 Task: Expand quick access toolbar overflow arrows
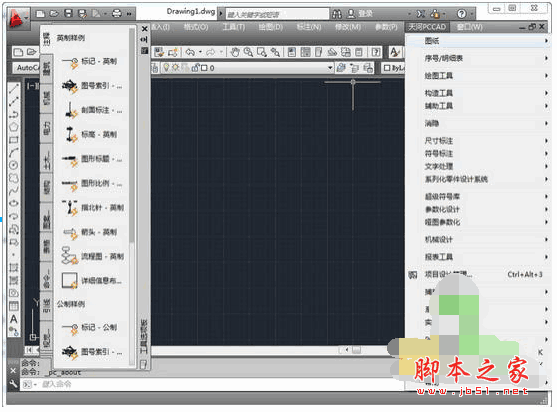(x=129, y=14)
